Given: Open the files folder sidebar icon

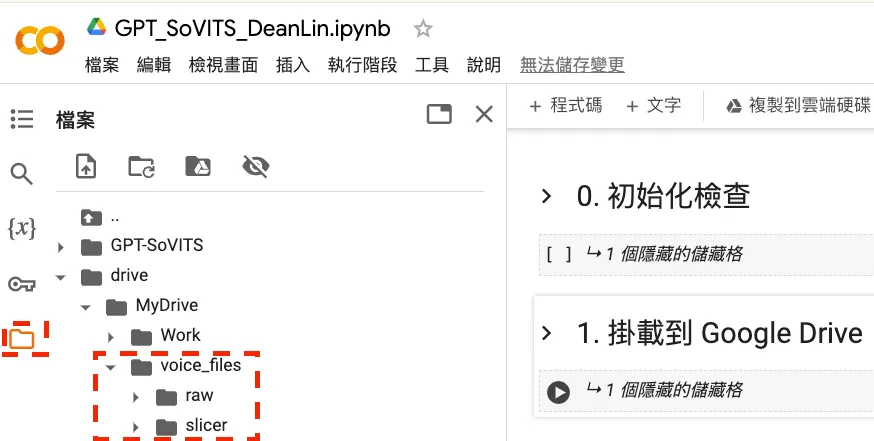Looking at the screenshot, I should tap(22, 338).
